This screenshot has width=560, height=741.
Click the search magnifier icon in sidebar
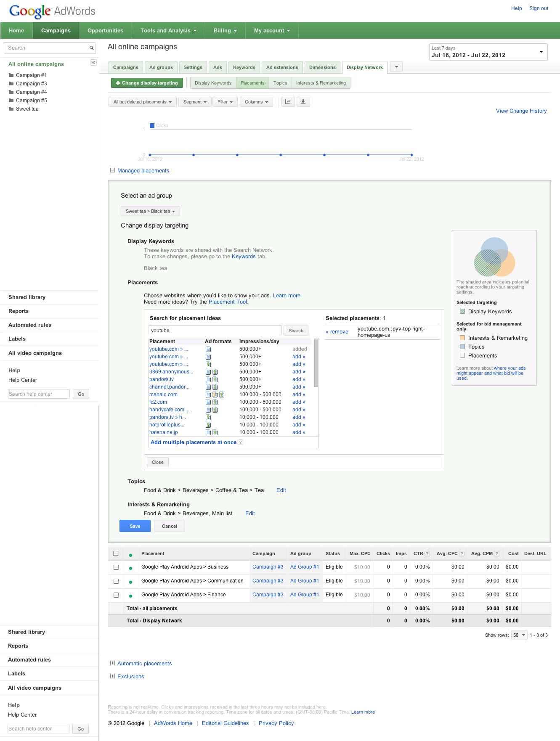tap(91, 48)
